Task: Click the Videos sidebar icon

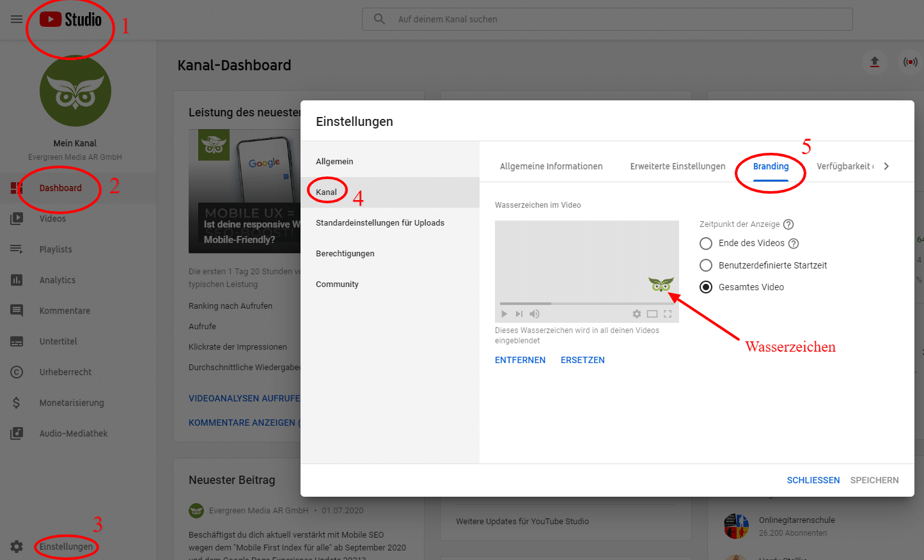Action: click(x=17, y=219)
